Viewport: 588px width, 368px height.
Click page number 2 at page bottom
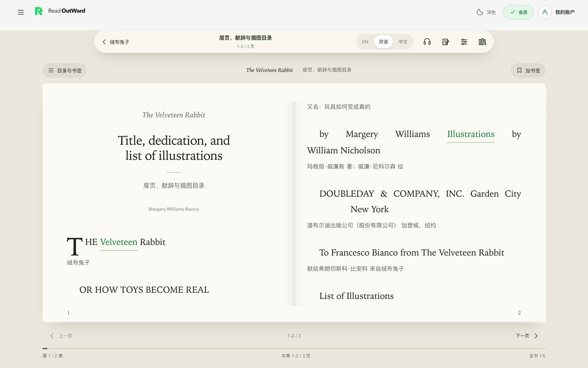[519, 313]
